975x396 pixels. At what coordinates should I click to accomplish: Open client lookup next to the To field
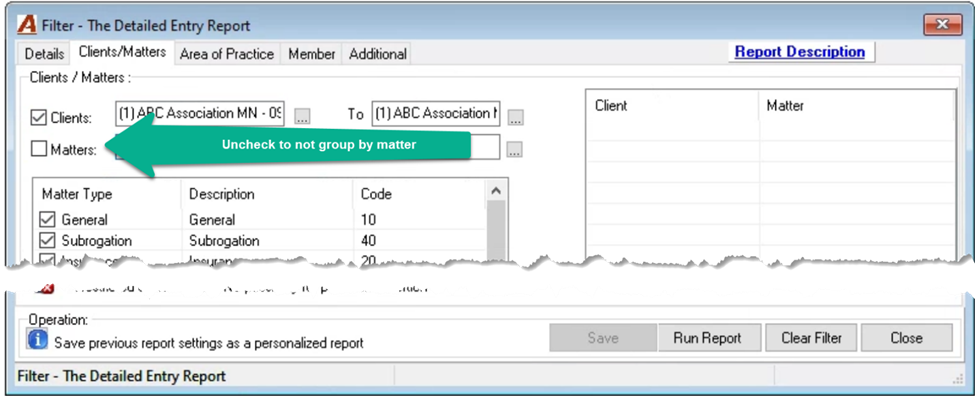(515, 116)
